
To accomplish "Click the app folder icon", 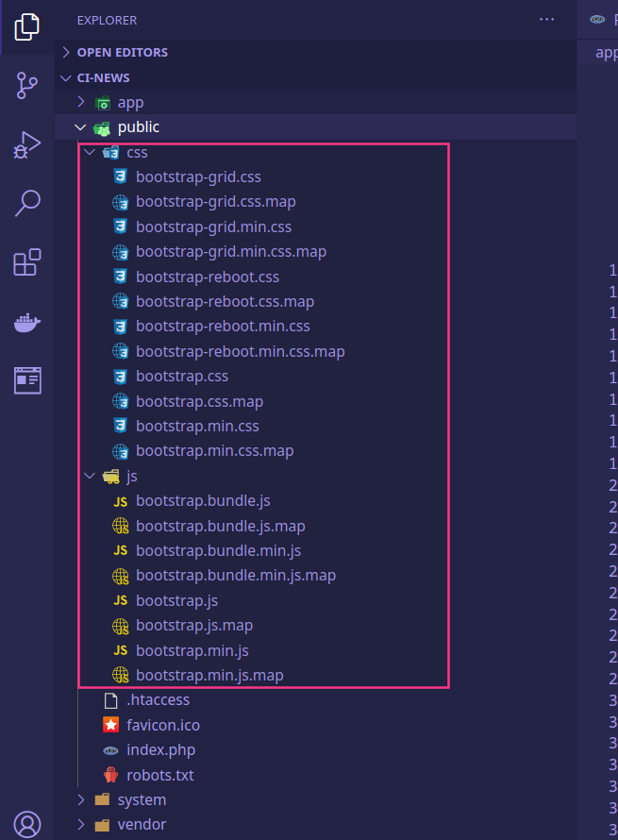I will (102, 102).
